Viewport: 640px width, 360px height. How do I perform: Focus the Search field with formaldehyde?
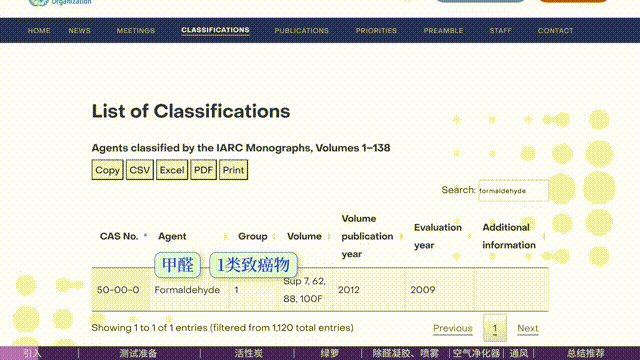click(513, 191)
